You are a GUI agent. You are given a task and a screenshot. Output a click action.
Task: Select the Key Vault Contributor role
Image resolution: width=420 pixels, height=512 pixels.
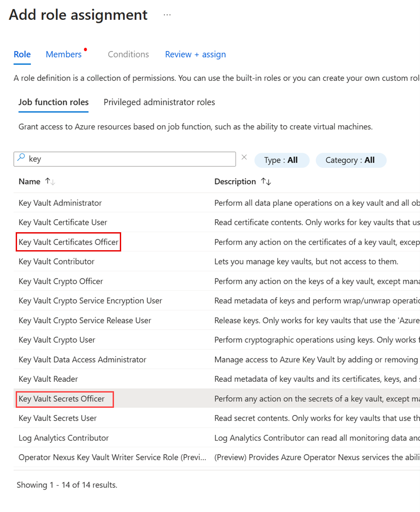pyautogui.click(x=57, y=261)
